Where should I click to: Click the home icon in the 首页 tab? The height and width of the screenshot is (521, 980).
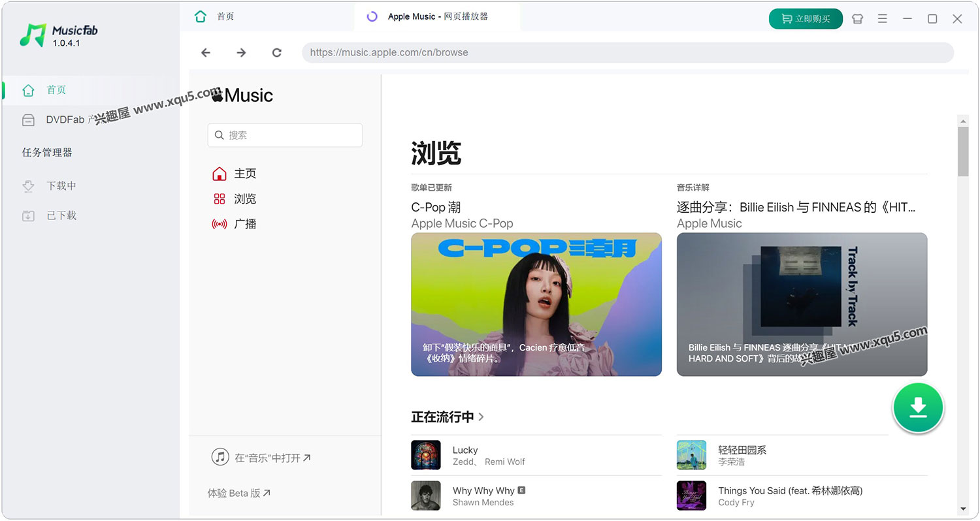pyautogui.click(x=201, y=17)
